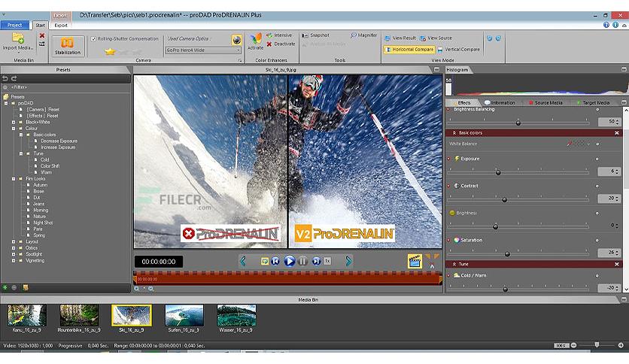Click the Import Media folder icon
Viewport: 629px width, 364px height.
tap(17, 38)
